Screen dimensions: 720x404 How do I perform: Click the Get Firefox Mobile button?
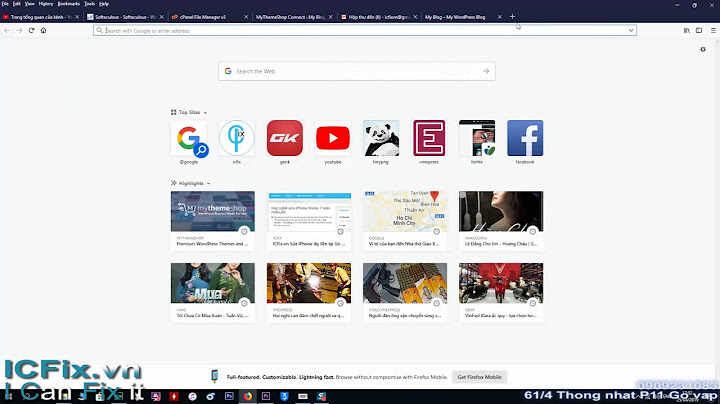(x=479, y=377)
